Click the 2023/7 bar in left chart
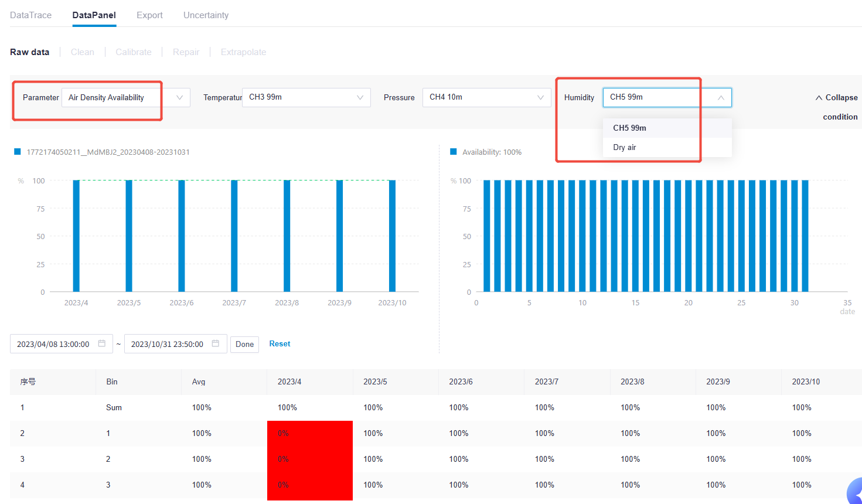 [234, 236]
